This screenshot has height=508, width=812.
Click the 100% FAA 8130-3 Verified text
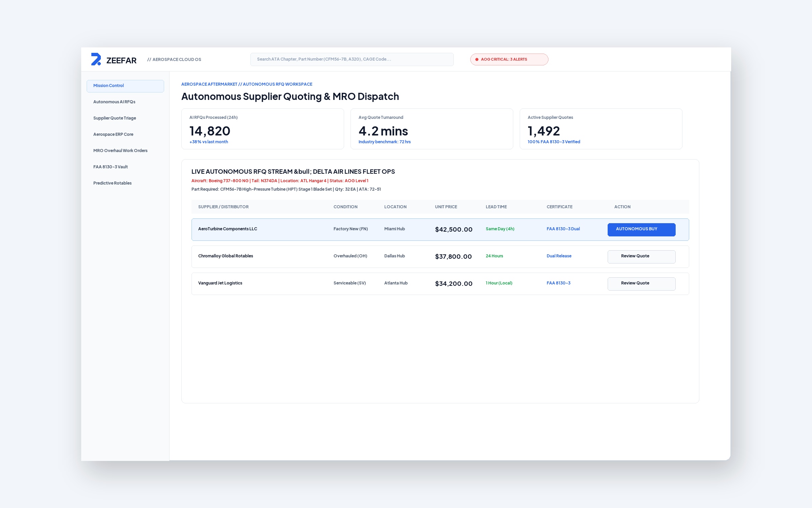point(554,142)
